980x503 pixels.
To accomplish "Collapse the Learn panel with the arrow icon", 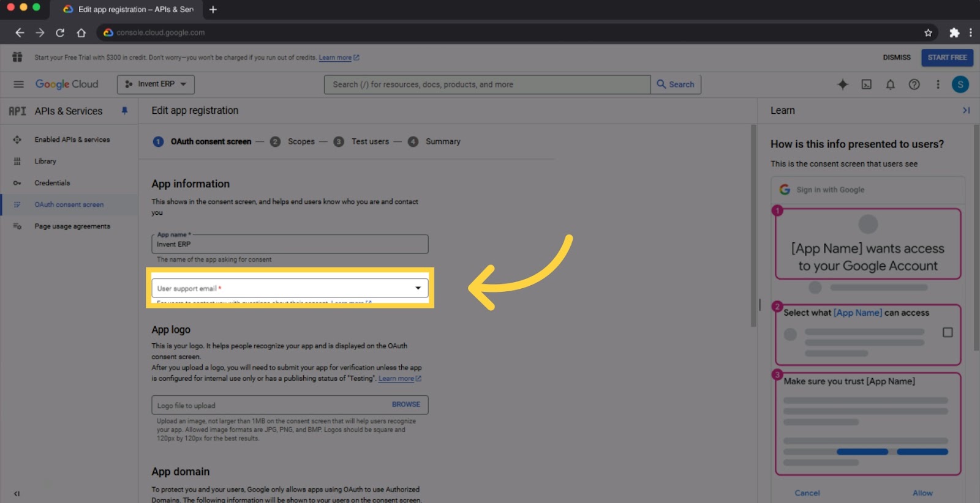I will point(966,110).
